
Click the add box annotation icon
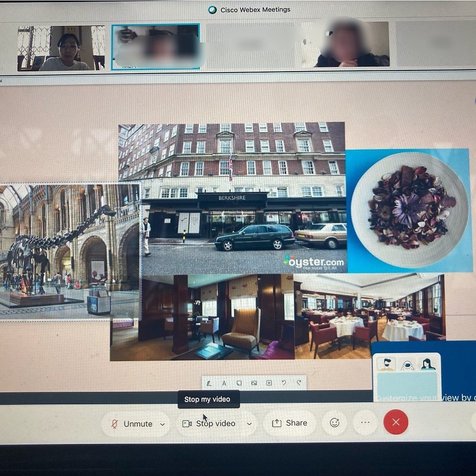click(269, 383)
